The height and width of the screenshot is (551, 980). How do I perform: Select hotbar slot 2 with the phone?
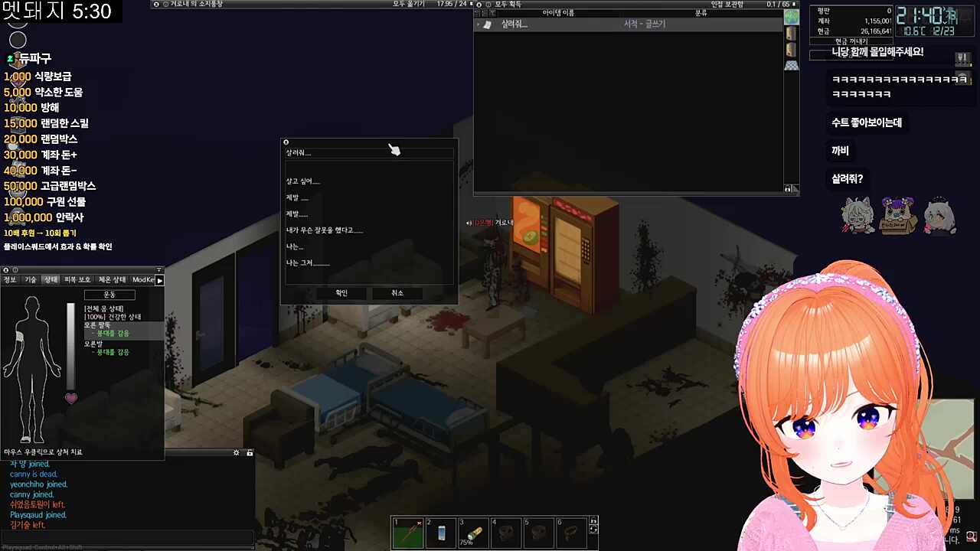[x=441, y=533]
